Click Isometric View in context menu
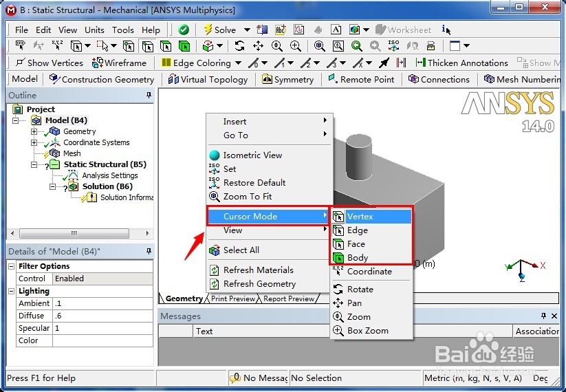Image resolution: width=566 pixels, height=392 pixels. coord(270,155)
